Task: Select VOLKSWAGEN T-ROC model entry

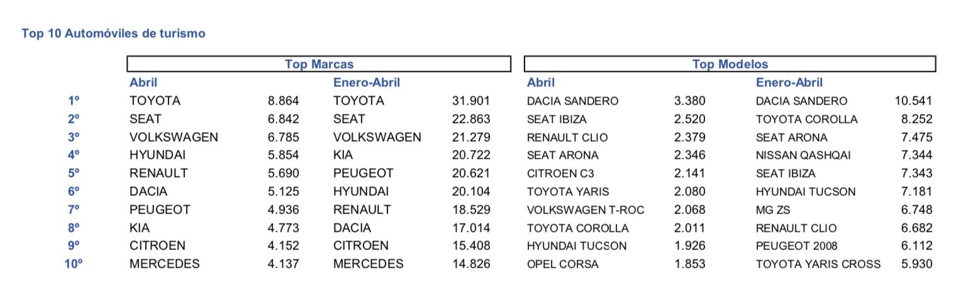Action: (x=586, y=210)
